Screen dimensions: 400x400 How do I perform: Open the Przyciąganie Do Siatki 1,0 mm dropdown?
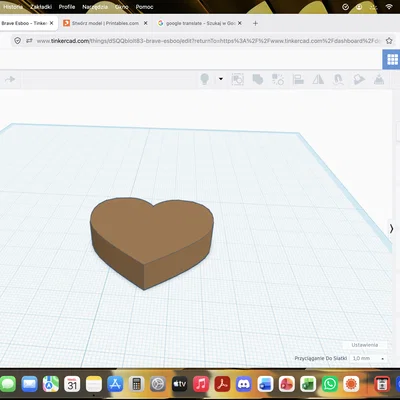click(369, 358)
